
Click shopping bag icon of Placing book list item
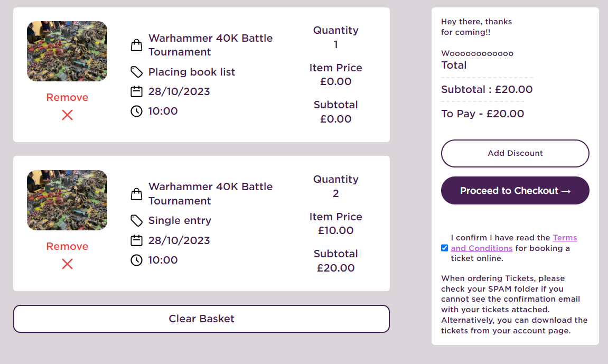tap(136, 45)
